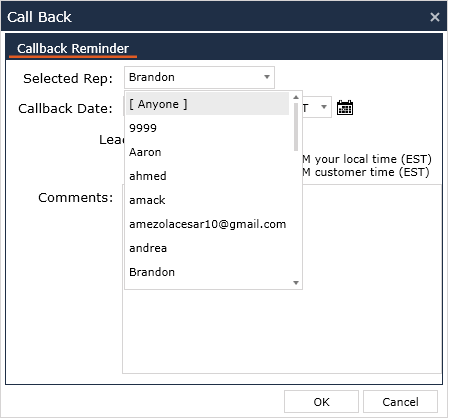The image size is (449, 418).
Task: Open the timezone dropdown arrow beside calendar
Action: [324, 107]
